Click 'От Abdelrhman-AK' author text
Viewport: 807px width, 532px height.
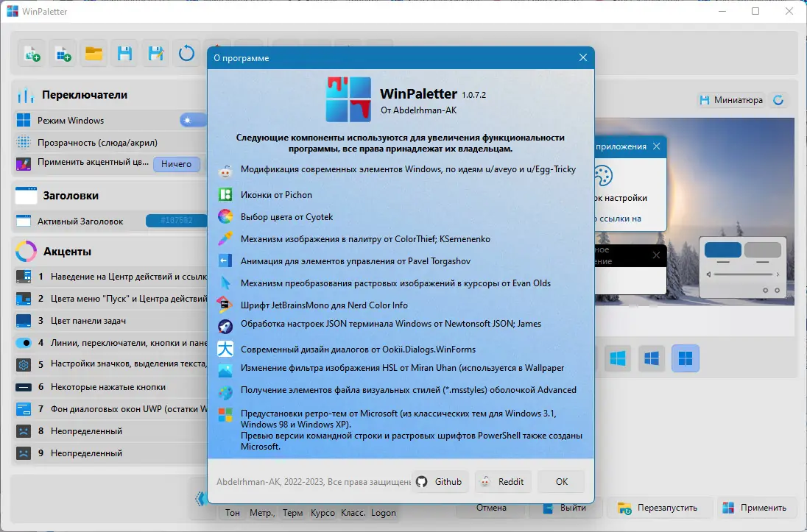(418, 110)
